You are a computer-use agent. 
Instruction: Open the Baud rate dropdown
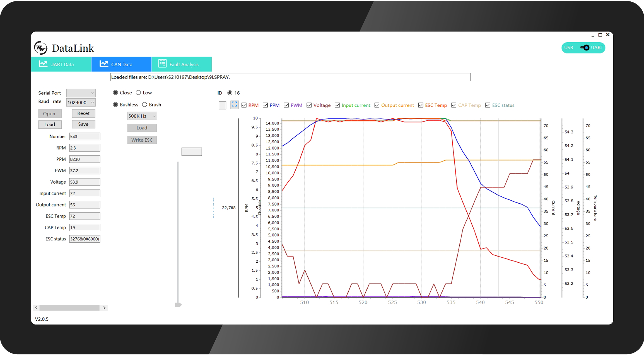click(x=81, y=103)
